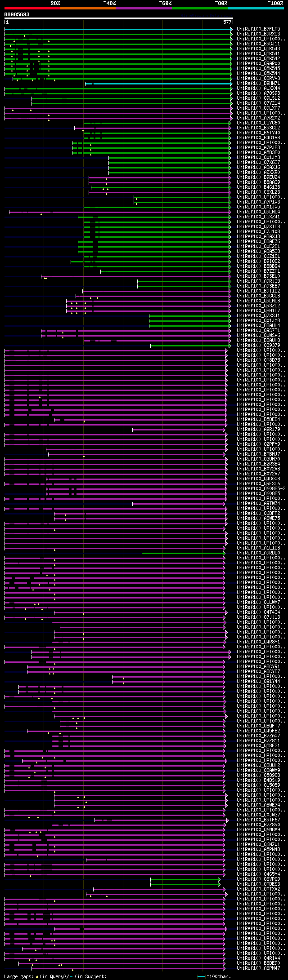Select hit label UniRef100_B9HN71
288x980 pixels.
point(258,83)
